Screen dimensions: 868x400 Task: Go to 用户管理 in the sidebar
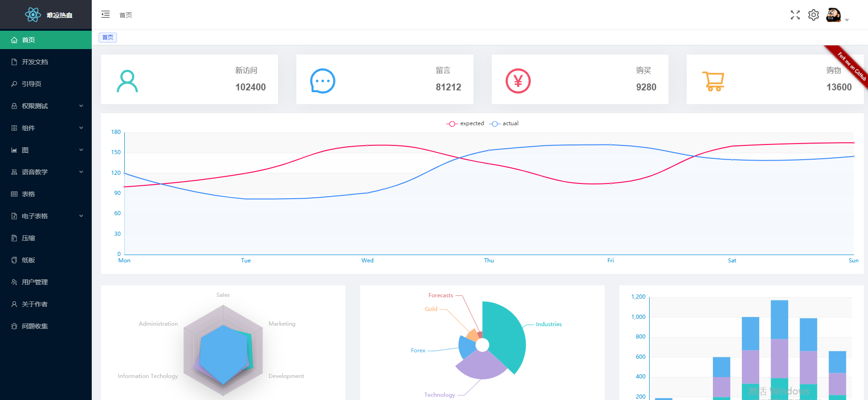point(46,282)
